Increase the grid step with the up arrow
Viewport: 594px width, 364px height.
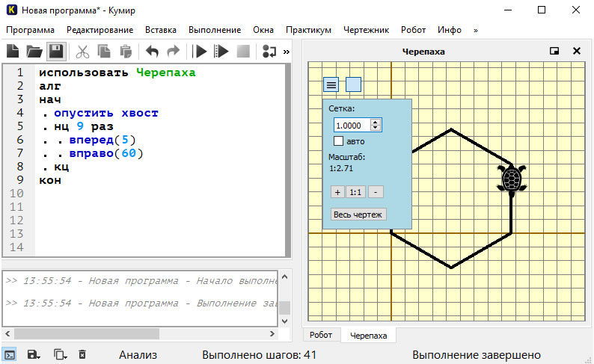376,123
